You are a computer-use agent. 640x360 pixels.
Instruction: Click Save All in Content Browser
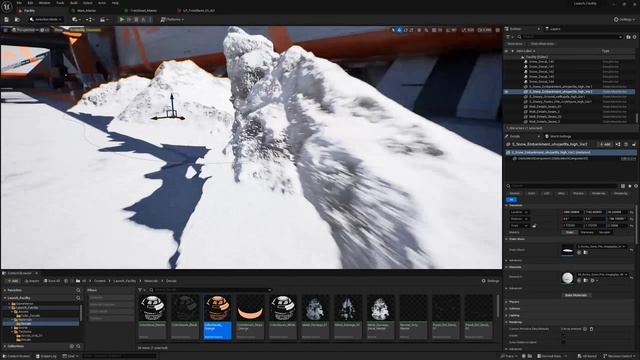pyautogui.click(x=52, y=281)
